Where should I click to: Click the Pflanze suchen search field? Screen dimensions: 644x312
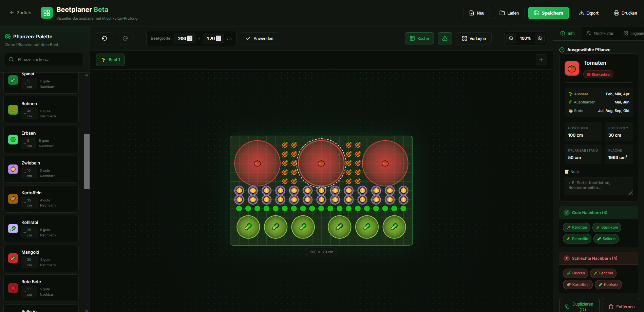[44, 59]
